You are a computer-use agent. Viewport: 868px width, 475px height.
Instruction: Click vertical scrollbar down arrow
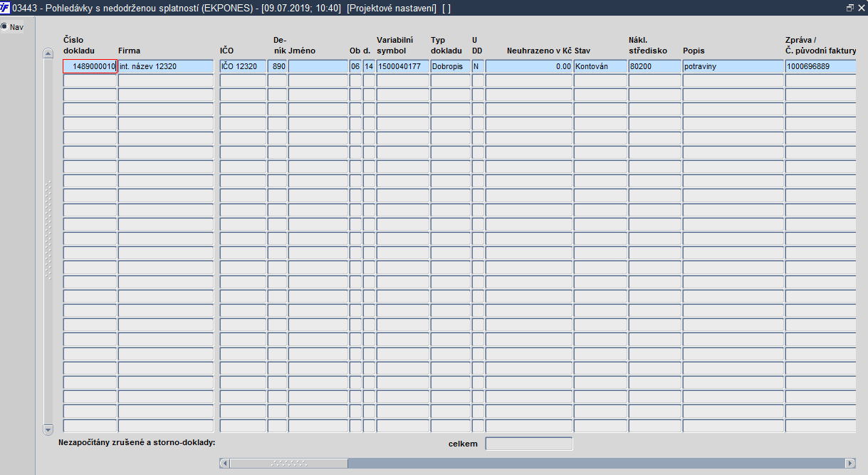tap(48, 429)
